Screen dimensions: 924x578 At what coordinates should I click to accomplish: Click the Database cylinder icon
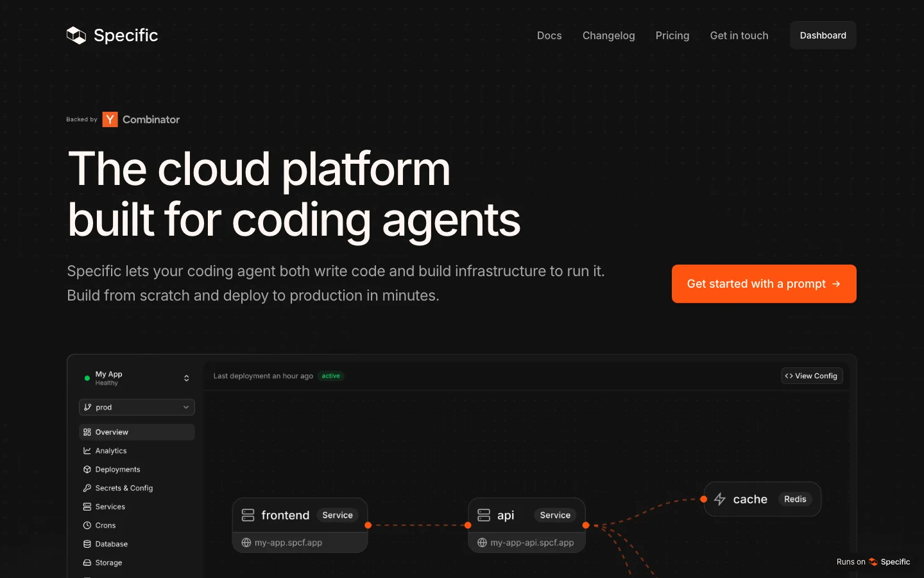click(87, 544)
